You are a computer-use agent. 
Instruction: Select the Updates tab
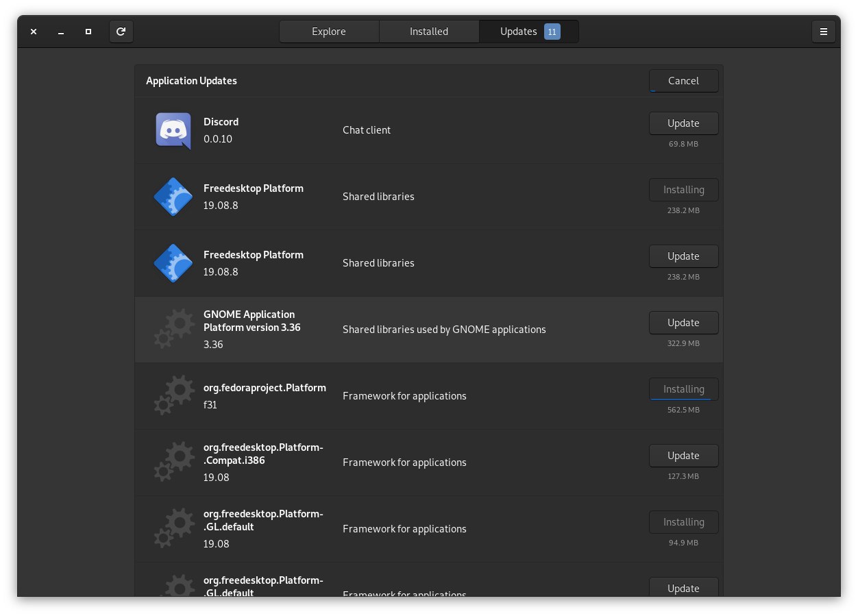click(x=529, y=32)
